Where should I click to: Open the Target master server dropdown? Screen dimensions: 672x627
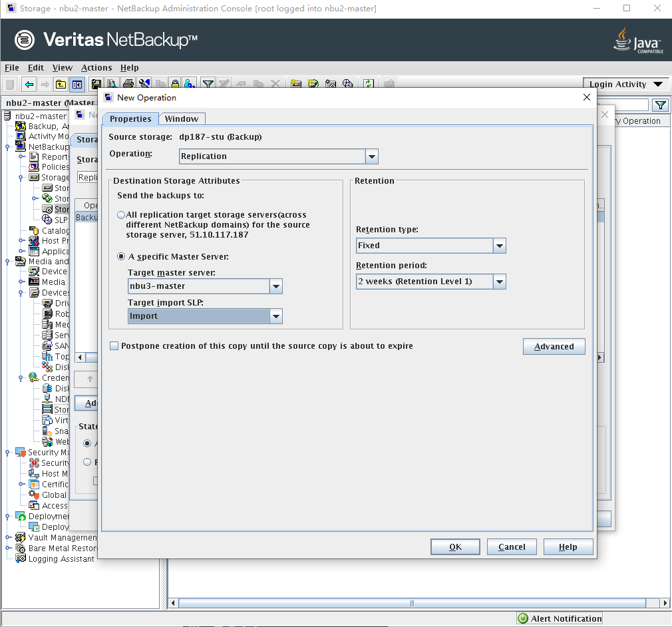point(275,286)
